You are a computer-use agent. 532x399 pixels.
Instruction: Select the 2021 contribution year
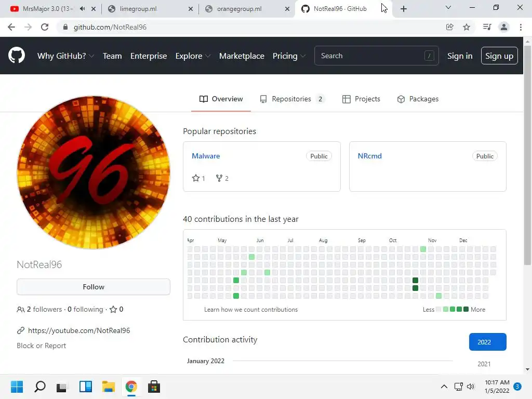(484, 364)
